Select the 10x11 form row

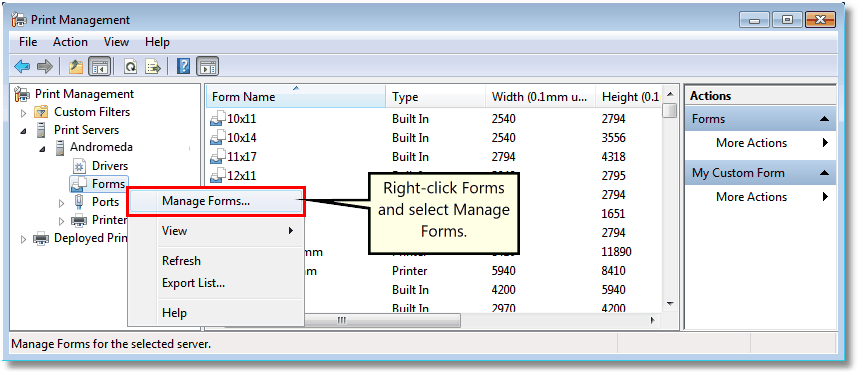click(433, 118)
